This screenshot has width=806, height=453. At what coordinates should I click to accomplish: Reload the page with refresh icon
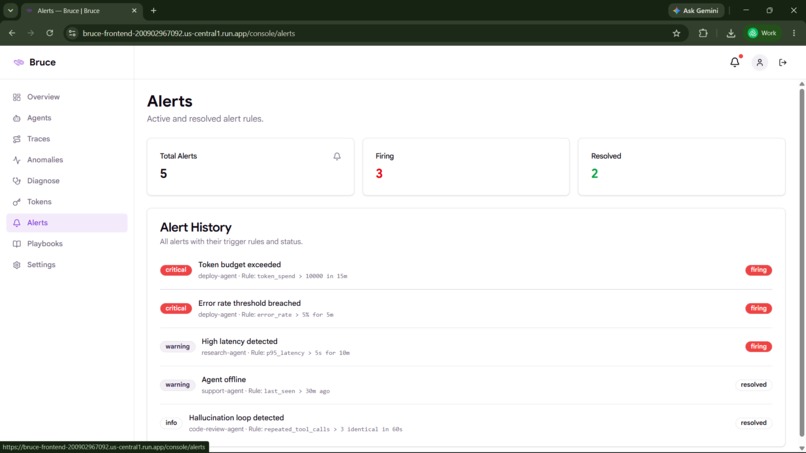(50, 33)
